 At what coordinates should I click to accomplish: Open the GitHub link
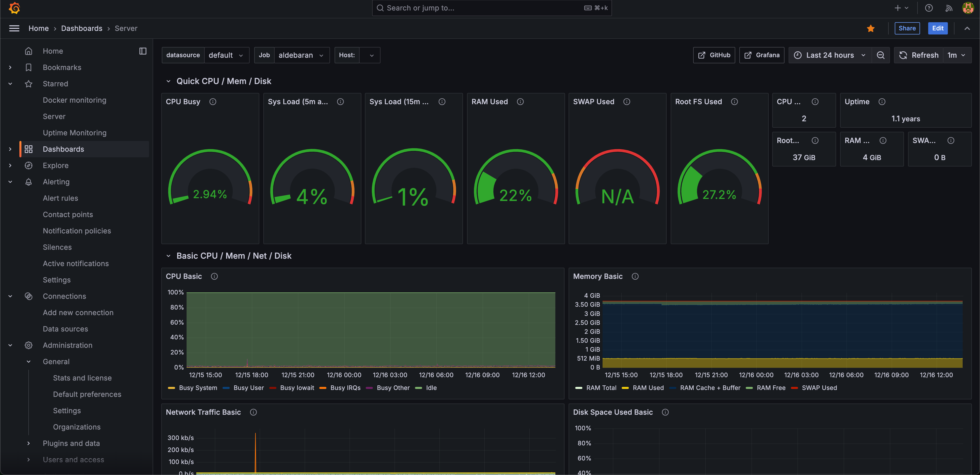tap(714, 55)
